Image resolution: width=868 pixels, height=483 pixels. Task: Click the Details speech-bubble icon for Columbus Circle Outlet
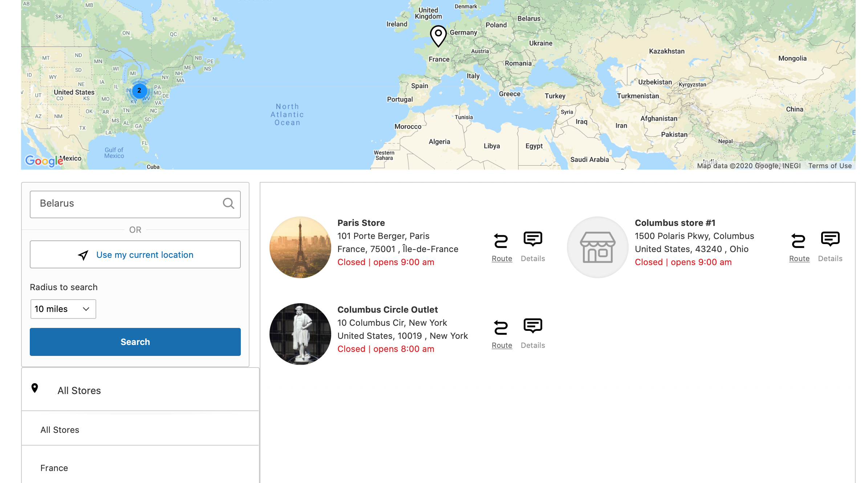coord(533,326)
